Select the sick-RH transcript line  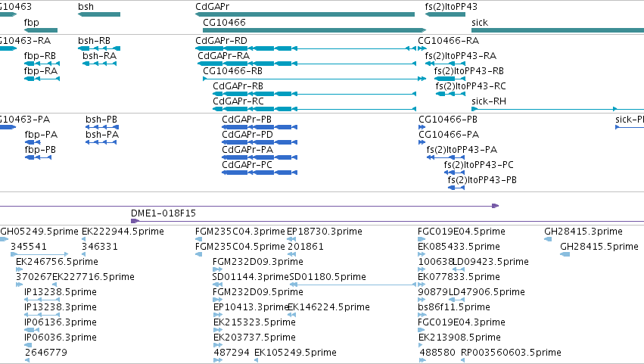558,109
